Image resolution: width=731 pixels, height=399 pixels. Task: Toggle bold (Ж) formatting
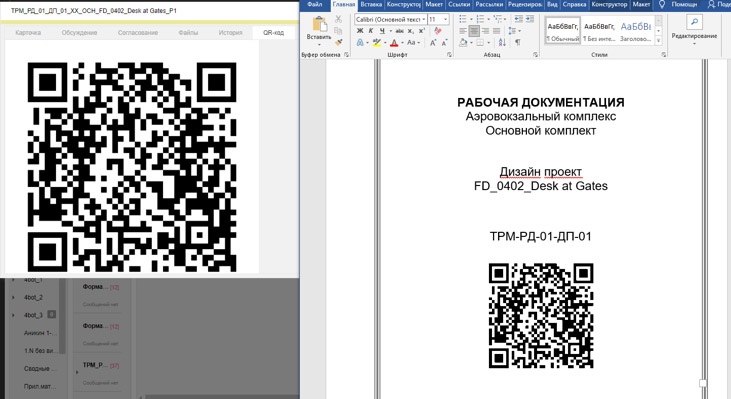[x=360, y=31]
